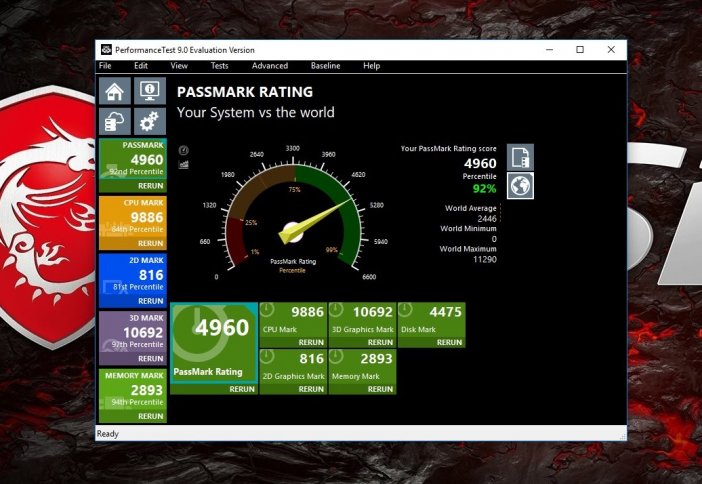Click power icon on 2D Graphics Mark tile
The image size is (702, 484).
(x=267, y=356)
